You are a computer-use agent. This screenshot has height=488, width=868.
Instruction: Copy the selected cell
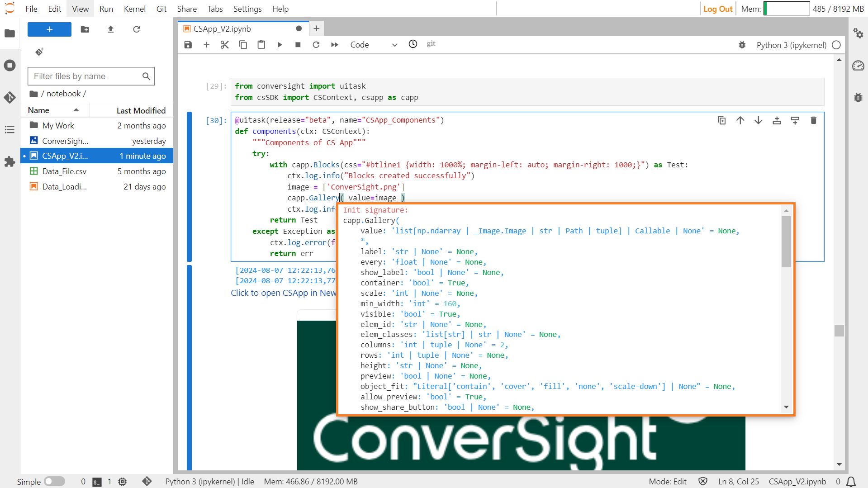pyautogui.click(x=243, y=44)
